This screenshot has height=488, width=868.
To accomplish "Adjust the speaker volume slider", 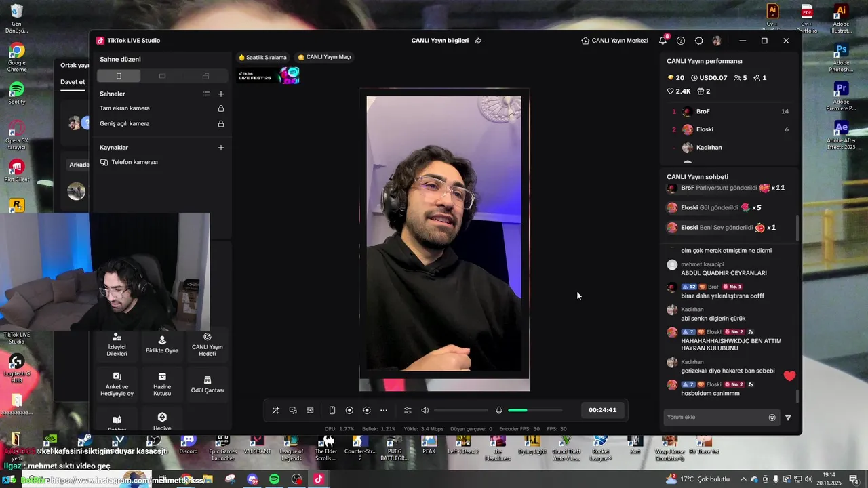I will 461,410.
